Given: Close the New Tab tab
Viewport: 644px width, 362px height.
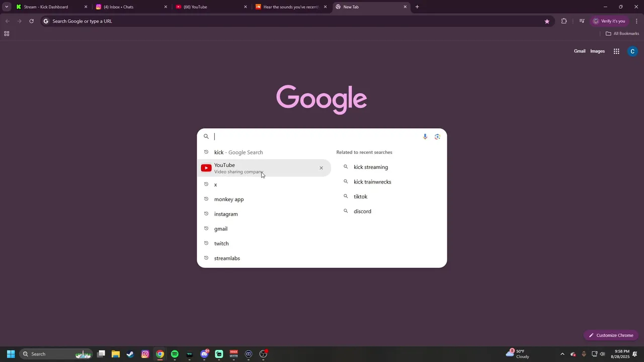Looking at the screenshot, I should click(x=405, y=7).
